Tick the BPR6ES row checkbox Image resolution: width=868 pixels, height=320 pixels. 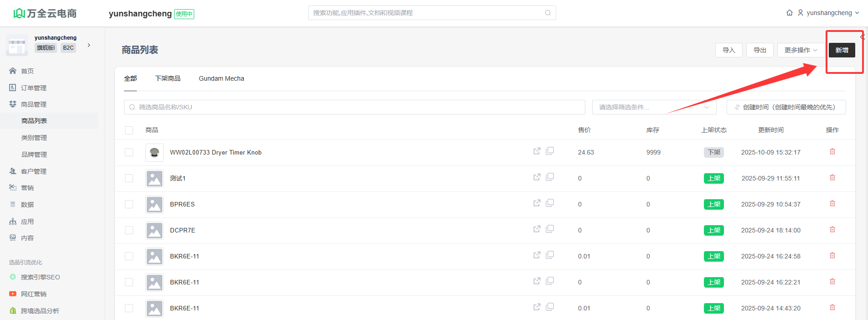point(129,204)
